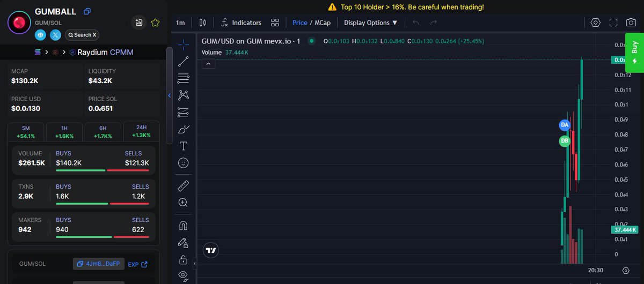Click the DA marker on chart

coord(564,125)
